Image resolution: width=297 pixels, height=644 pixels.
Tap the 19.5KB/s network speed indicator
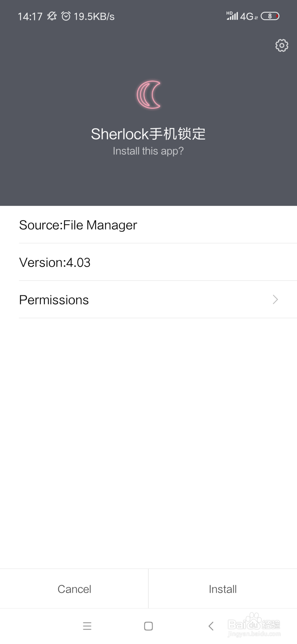pos(94,16)
